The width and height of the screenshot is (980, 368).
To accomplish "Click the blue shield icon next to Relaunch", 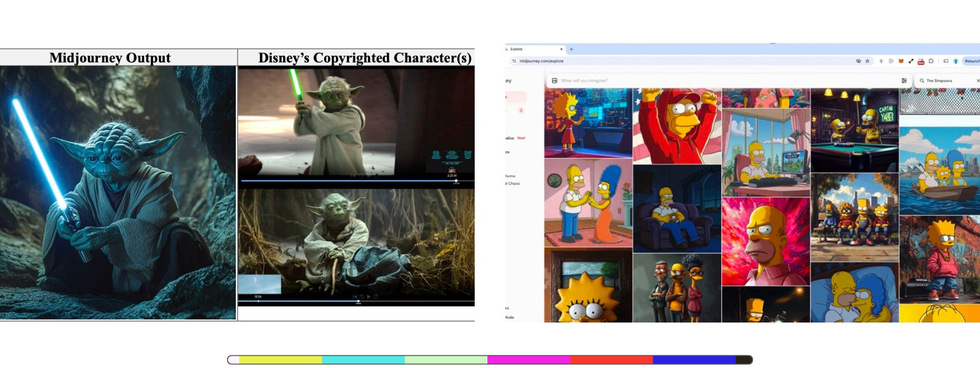I will [955, 61].
